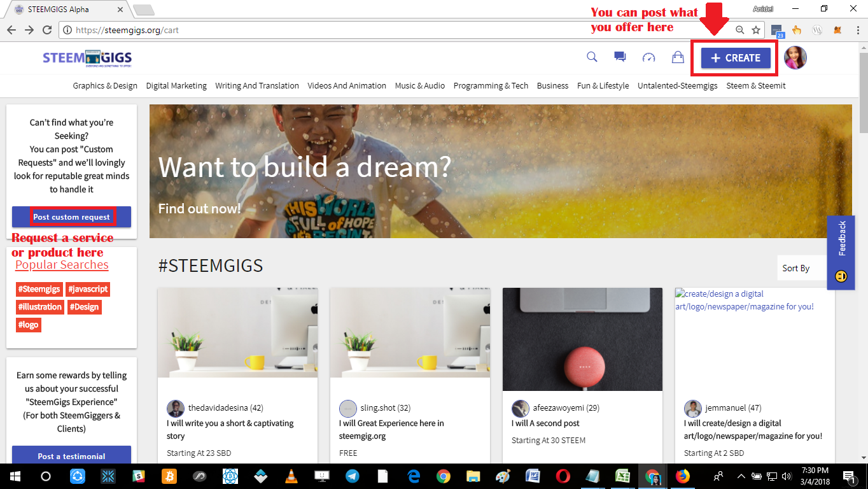Screen dimensions: 868x489
Task: Open Graphics & Design category menu
Action: tap(105, 85)
